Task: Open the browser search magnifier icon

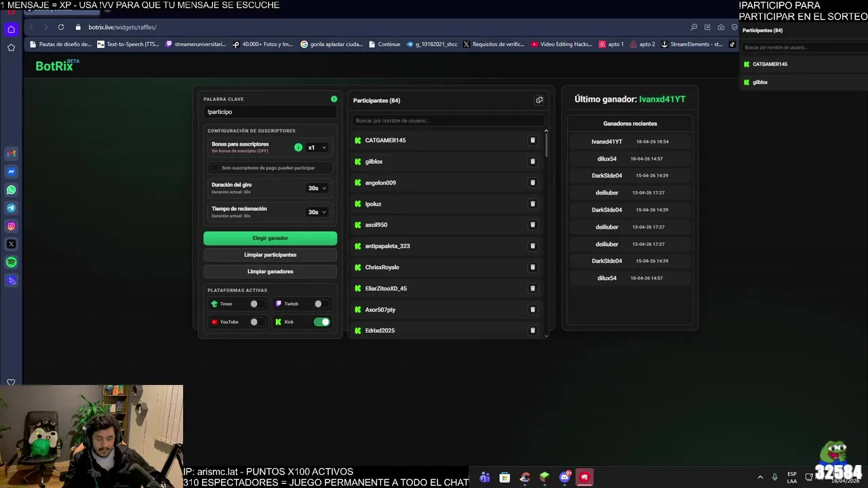Action: pos(694,27)
